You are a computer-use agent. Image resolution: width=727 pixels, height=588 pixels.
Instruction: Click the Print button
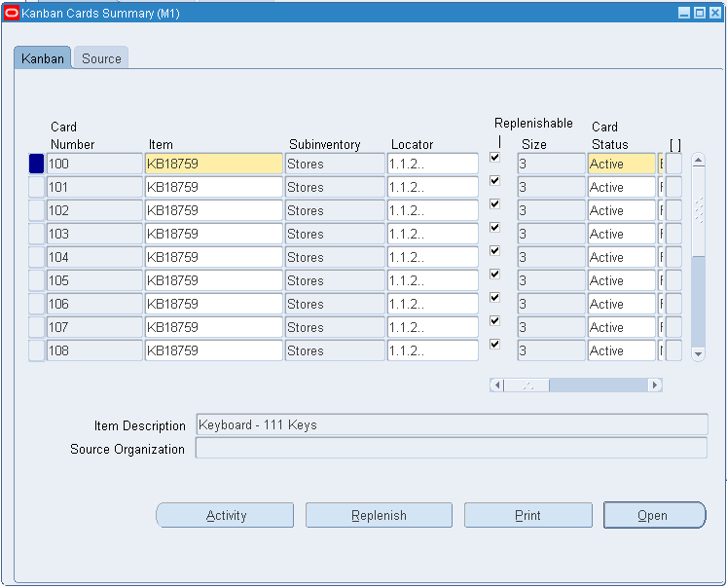point(528,515)
